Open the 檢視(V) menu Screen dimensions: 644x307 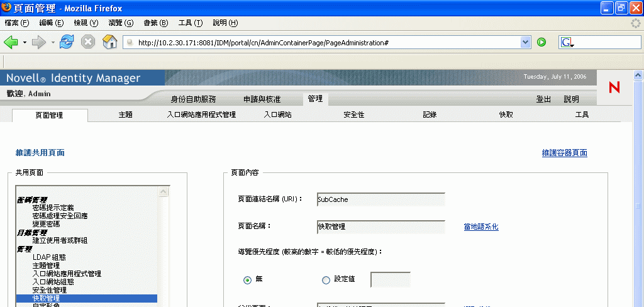[86, 23]
